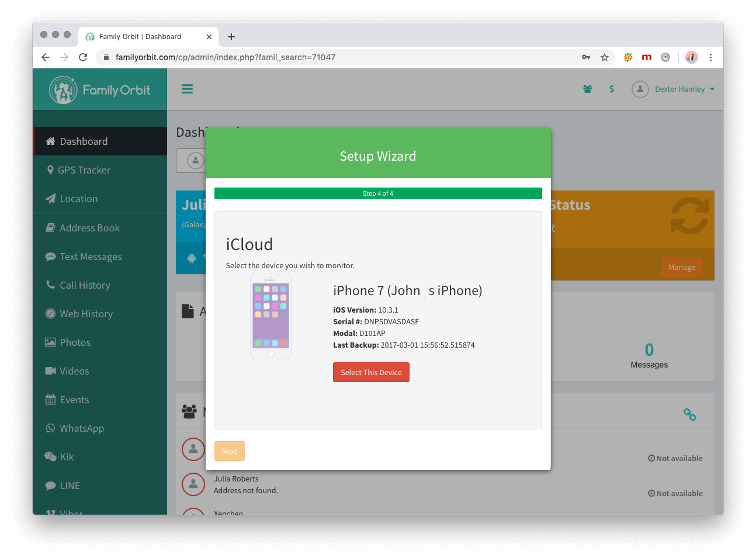Click the Events calendar icon
756x558 pixels.
tap(51, 400)
